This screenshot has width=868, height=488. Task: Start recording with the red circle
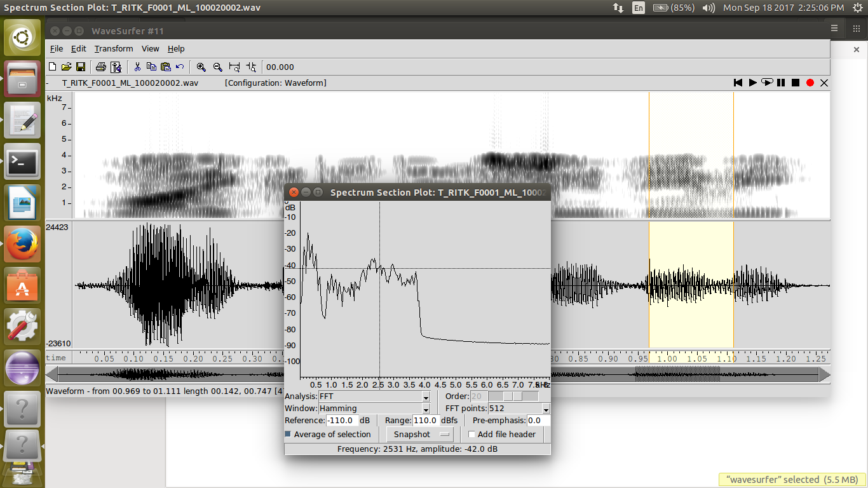[810, 83]
